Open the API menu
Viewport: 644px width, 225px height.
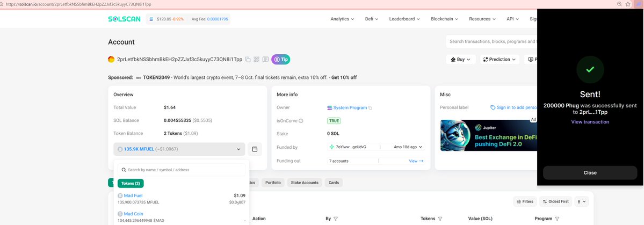coord(512,19)
